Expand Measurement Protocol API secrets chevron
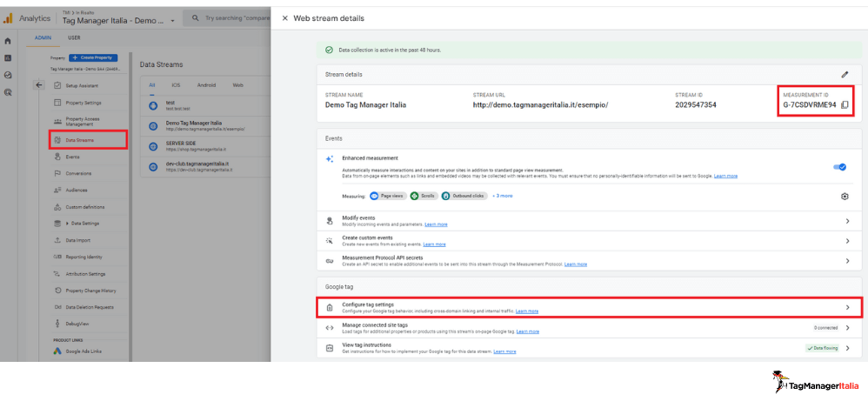 pos(847,261)
